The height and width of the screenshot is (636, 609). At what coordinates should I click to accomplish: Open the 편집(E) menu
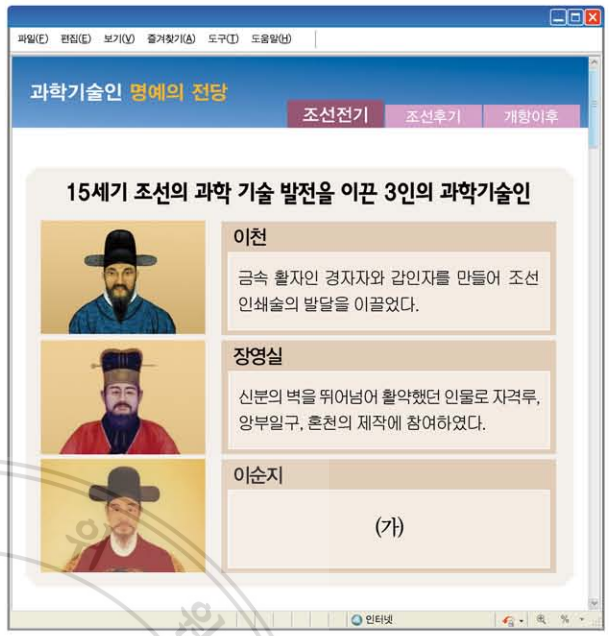[x=75, y=39]
